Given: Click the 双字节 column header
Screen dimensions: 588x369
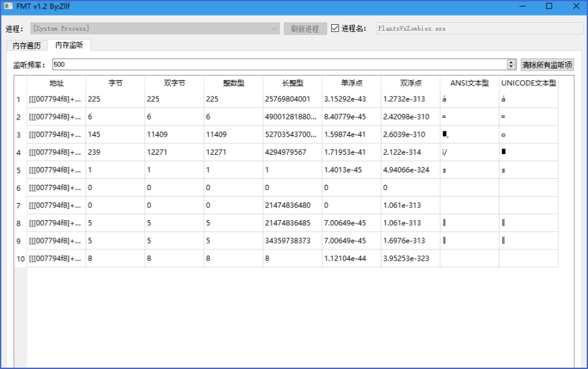Looking at the screenshot, I should pos(174,83).
